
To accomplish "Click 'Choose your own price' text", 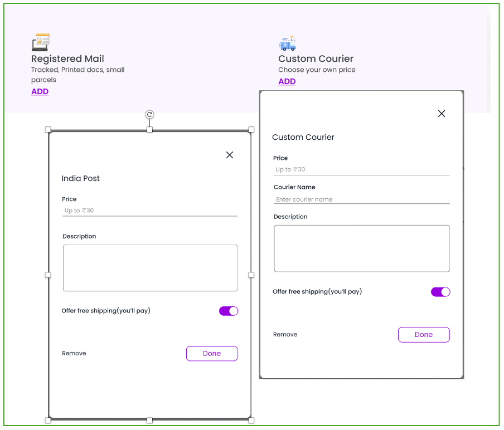I will 317,70.
